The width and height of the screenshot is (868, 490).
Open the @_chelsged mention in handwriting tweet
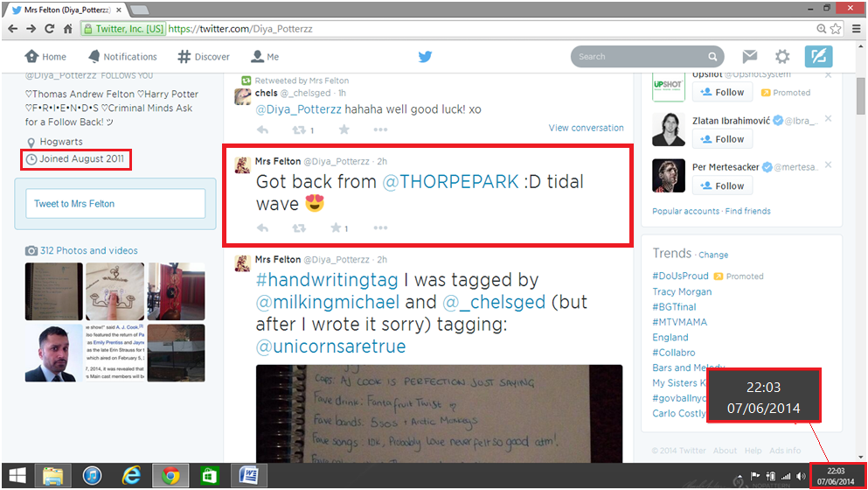coord(494,302)
